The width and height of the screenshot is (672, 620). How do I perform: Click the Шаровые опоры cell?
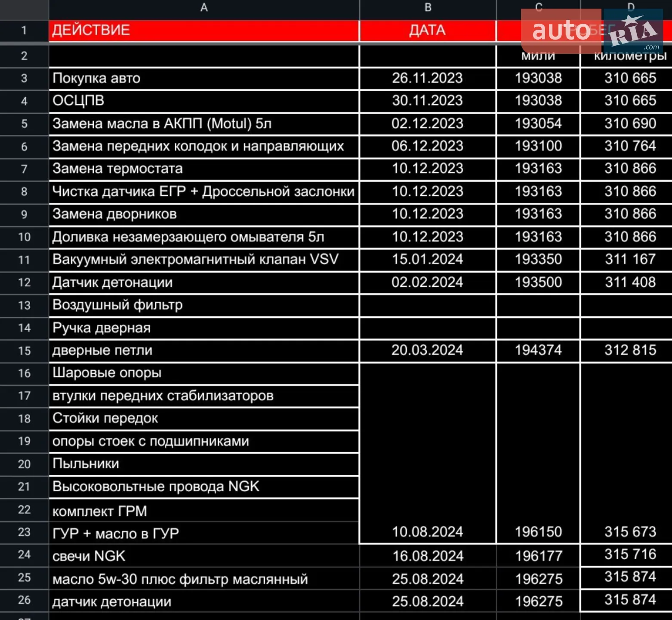(x=204, y=373)
